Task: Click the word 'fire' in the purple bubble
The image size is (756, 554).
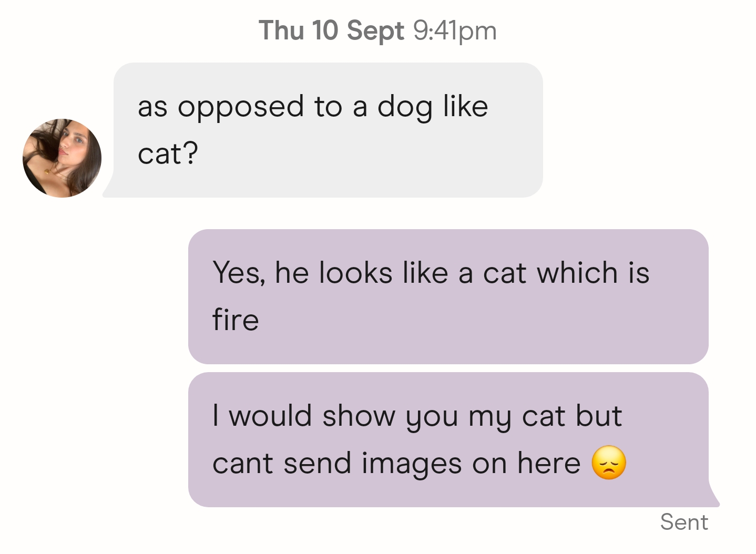Action: point(236,319)
